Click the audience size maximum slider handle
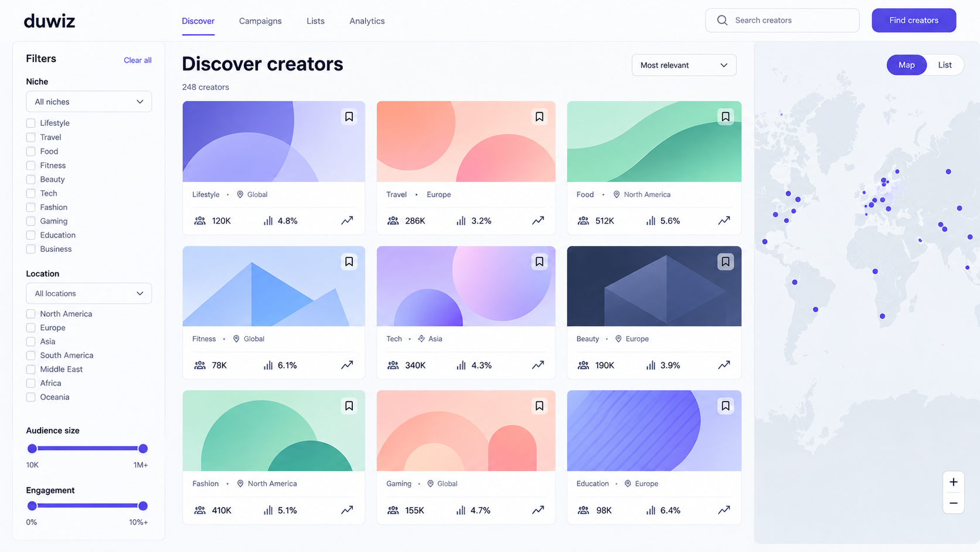 142,449
